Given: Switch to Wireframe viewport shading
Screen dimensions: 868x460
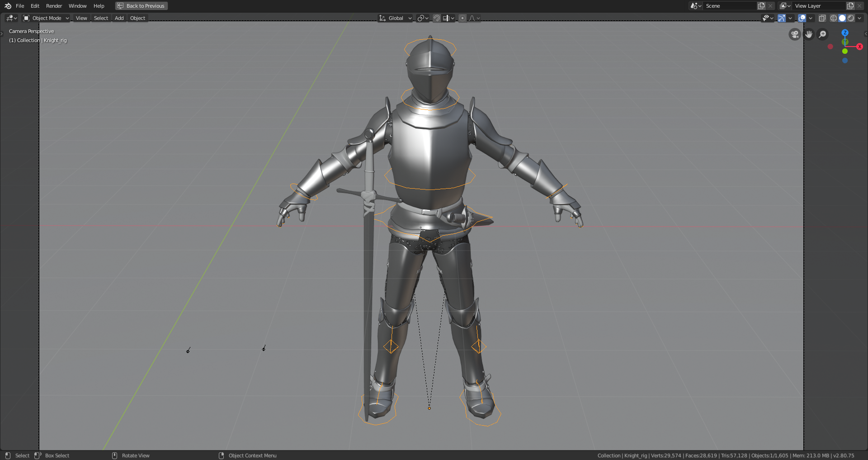Looking at the screenshot, I should 833,18.
